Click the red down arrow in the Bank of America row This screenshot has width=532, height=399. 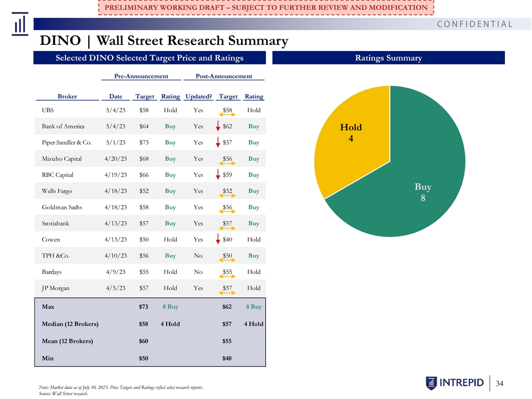coord(218,126)
